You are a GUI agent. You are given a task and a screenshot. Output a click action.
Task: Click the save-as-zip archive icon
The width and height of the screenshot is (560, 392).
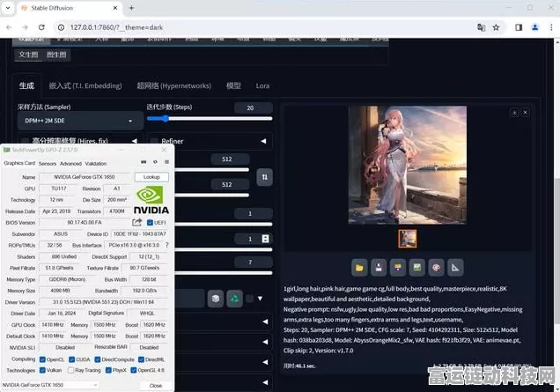398,268
